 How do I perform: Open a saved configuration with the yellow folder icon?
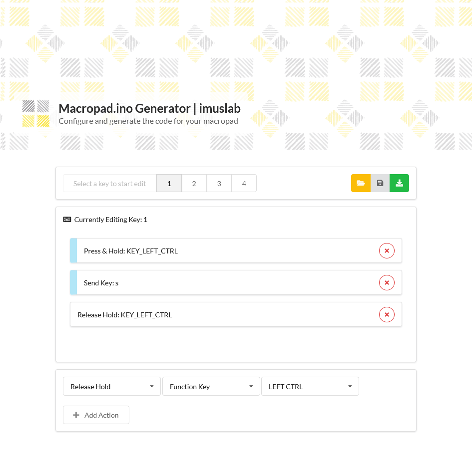coord(361,183)
